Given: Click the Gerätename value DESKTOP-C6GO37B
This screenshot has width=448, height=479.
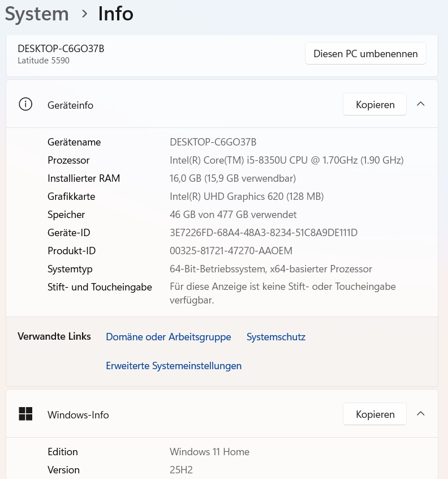Looking at the screenshot, I should pyautogui.click(x=213, y=142).
